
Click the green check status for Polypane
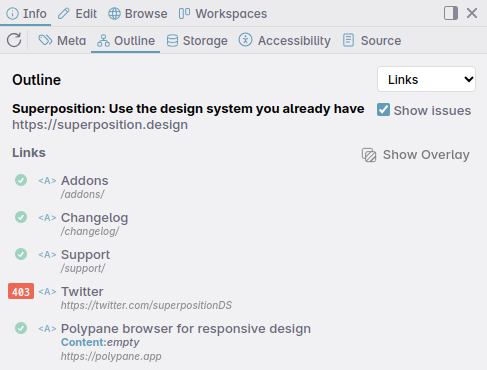click(21, 328)
